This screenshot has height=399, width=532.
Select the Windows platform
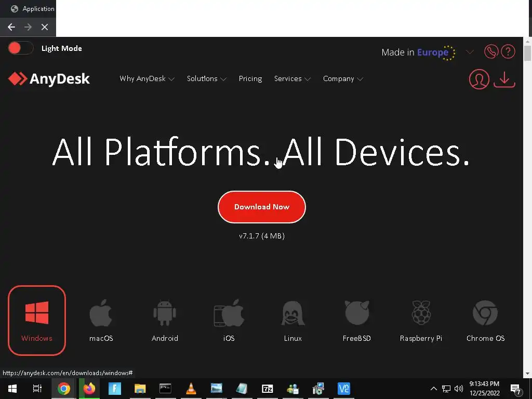(x=37, y=320)
